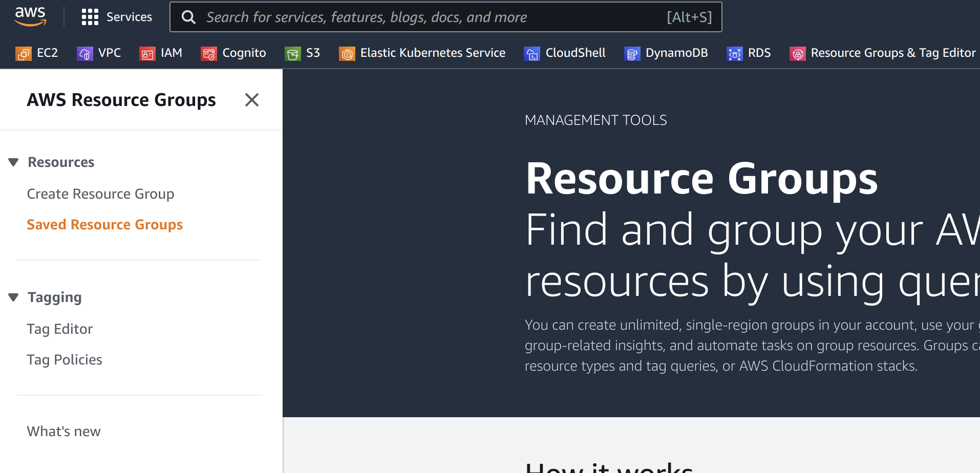Select DynamoDB label in favorites bar
This screenshot has width=980, height=473.
pos(676,53)
